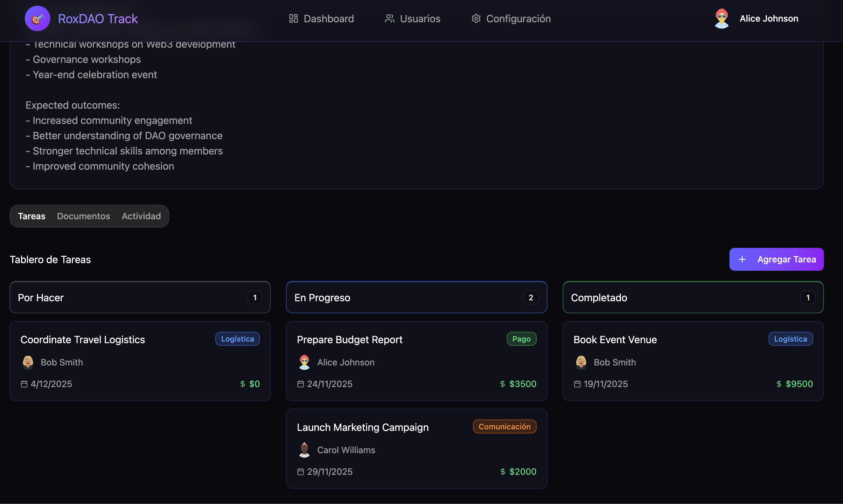Select the Dashboard grid icon

point(293,18)
